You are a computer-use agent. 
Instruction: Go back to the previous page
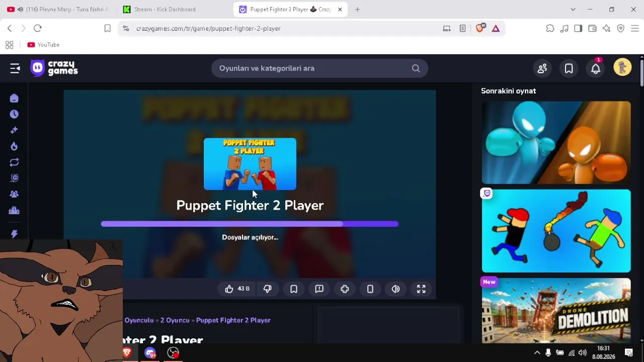(x=10, y=29)
